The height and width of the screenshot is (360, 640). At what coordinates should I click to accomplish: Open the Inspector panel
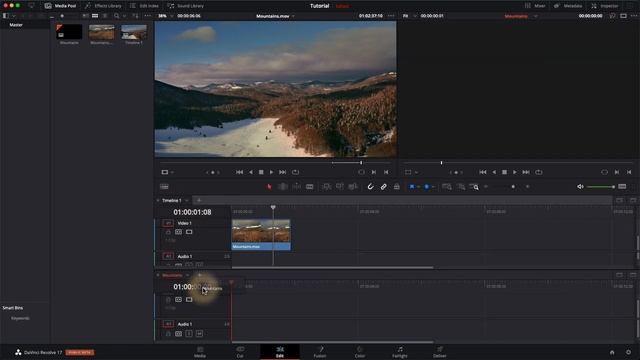[x=604, y=6]
